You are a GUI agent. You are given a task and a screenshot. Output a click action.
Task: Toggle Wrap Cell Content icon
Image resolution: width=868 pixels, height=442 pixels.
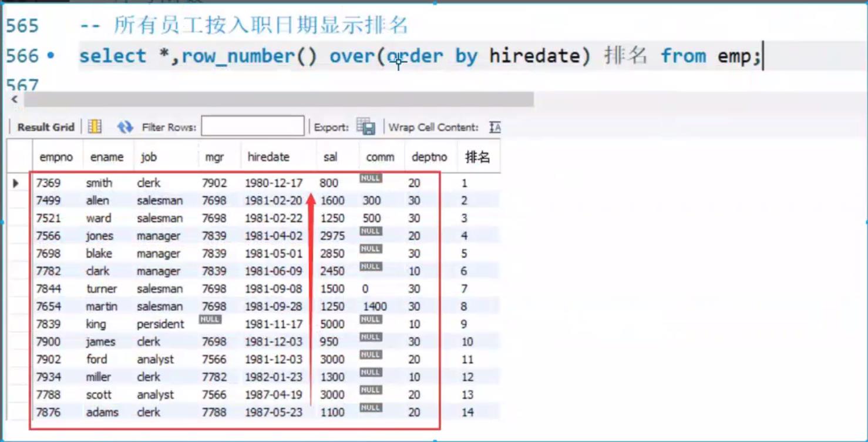tap(494, 127)
